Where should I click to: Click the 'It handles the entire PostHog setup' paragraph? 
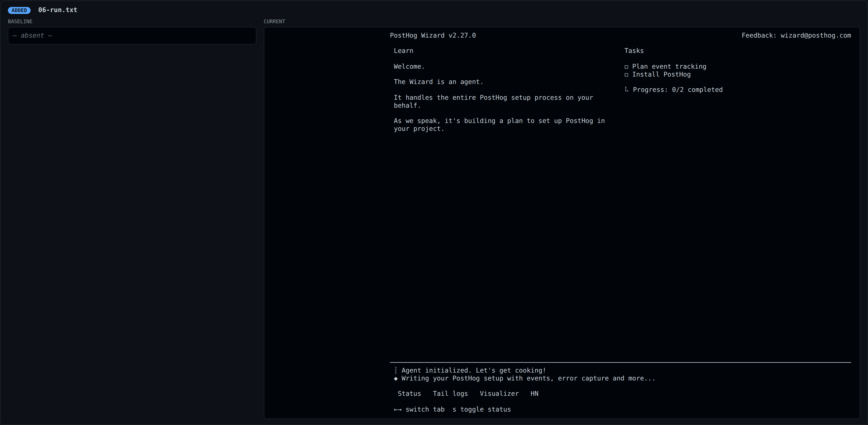493,102
